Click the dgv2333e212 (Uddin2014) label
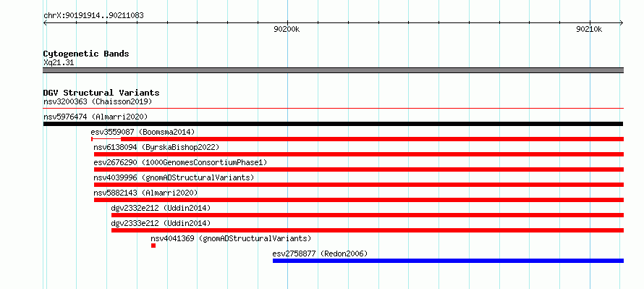This screenshot has width=644, height=289. 161,223
